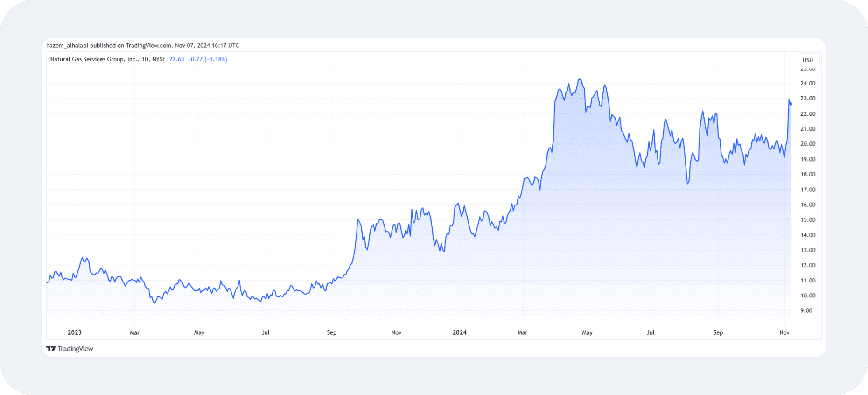Click the Natural Gas Services Group symbol title
Image resolution: width=868 pixels, height=395 pixels.
(x=108, y=59)
